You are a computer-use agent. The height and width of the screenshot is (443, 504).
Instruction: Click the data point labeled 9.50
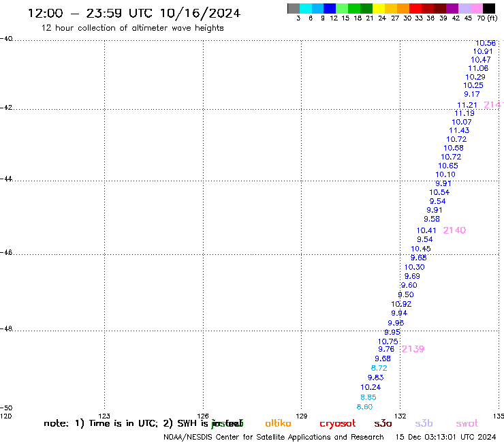click(x=406, y=294)
